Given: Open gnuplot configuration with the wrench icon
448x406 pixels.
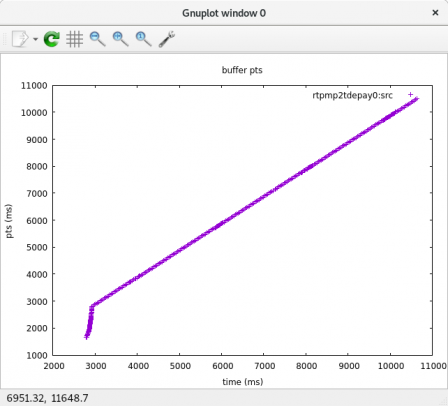Looking at the screenshot, I should pyautogui.click(x=166, y=39).
